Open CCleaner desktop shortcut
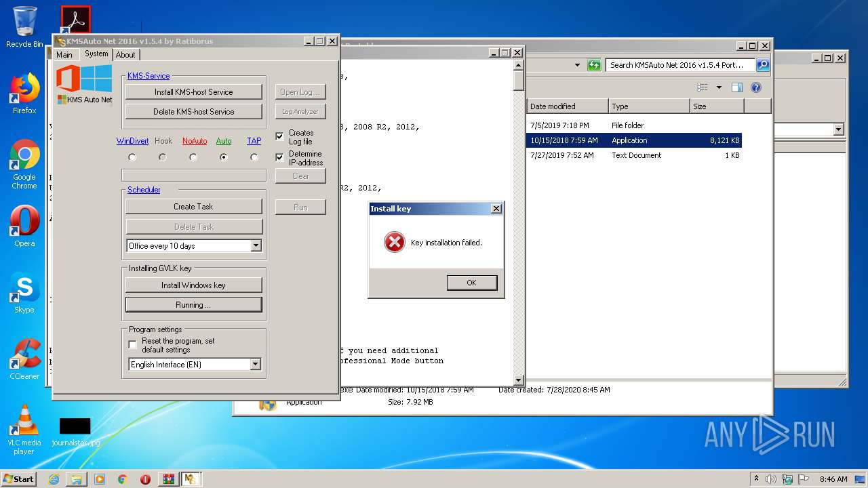Screen dimensions: 868x488 pos(24,359)
